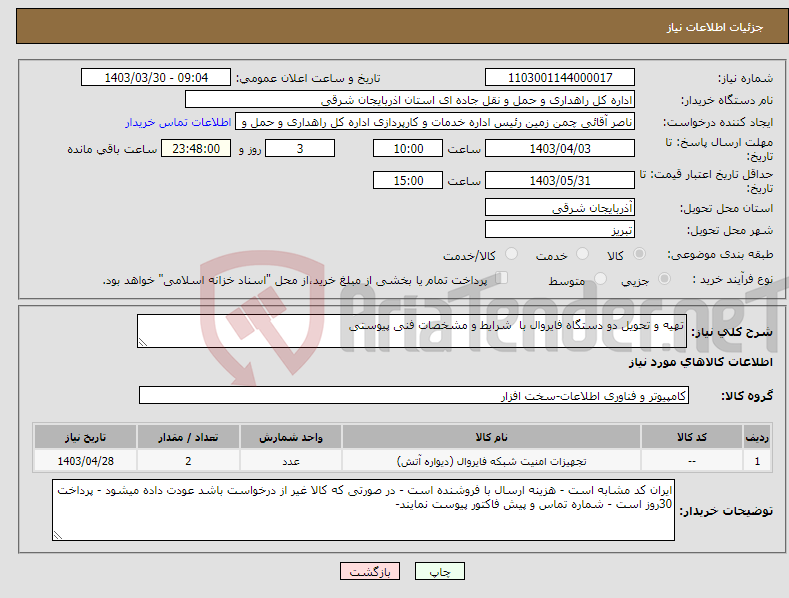Click the اطلاعات کالاهای مورد نیاز section heading
This screenshot has width=789, height=598.
700,362
